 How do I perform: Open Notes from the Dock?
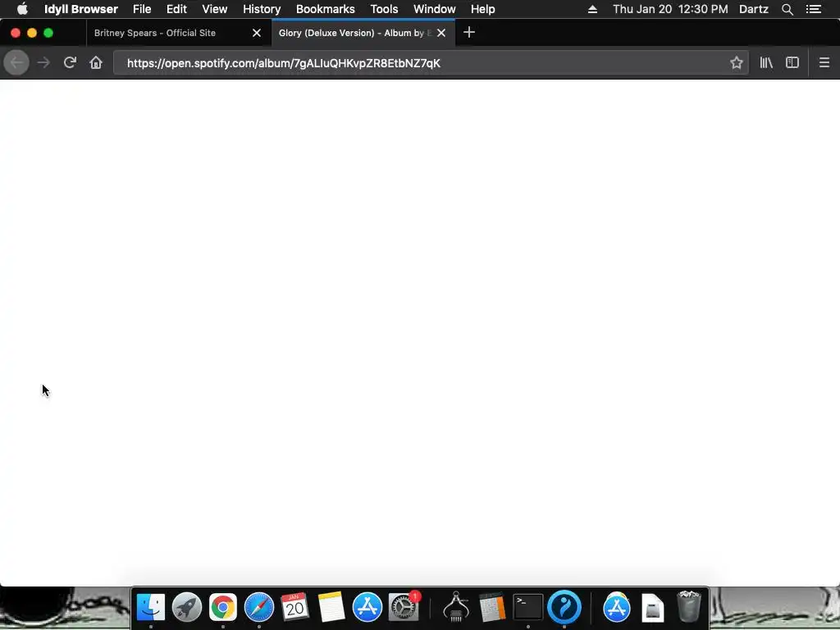tap(331, 607)
